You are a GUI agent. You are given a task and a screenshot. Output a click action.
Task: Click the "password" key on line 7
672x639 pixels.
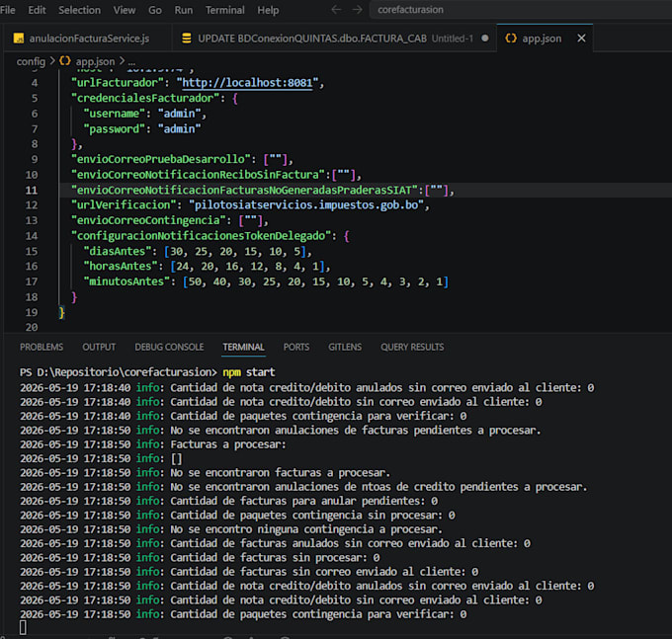click(114, 129)
